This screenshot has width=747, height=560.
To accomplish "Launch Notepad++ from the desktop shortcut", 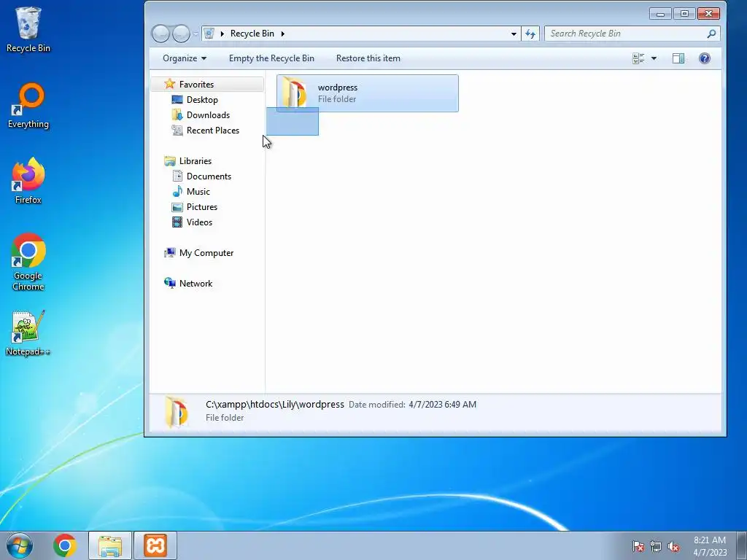I will 28,333.
